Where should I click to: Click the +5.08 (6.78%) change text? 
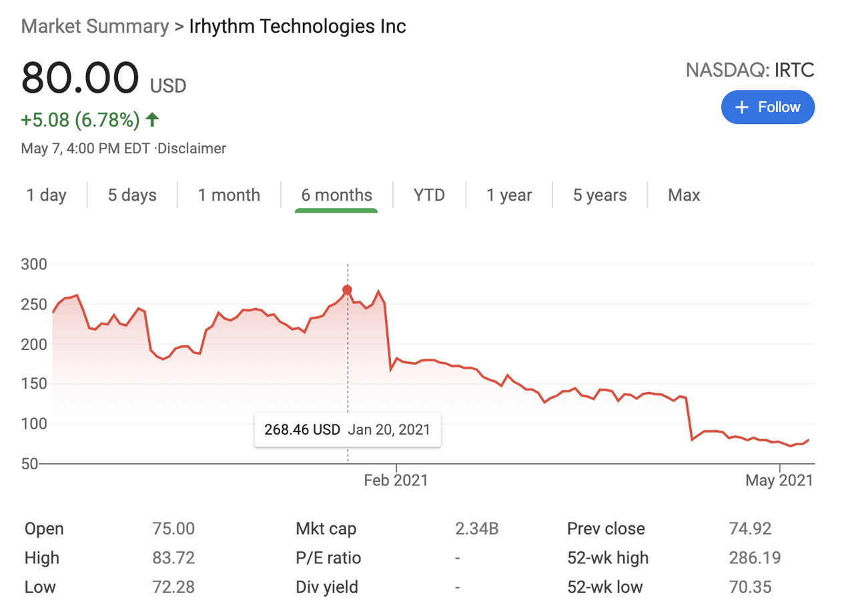click(80, 120)
